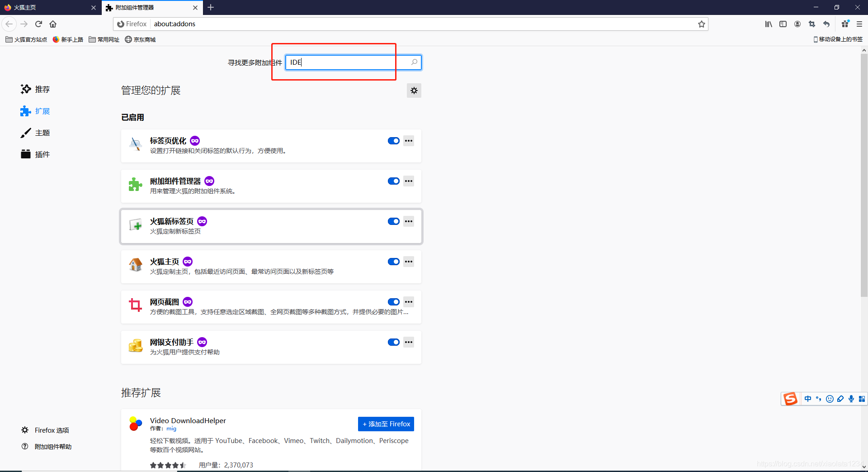
Task: Open more options for 网页截图
Action: pos(409,302)
